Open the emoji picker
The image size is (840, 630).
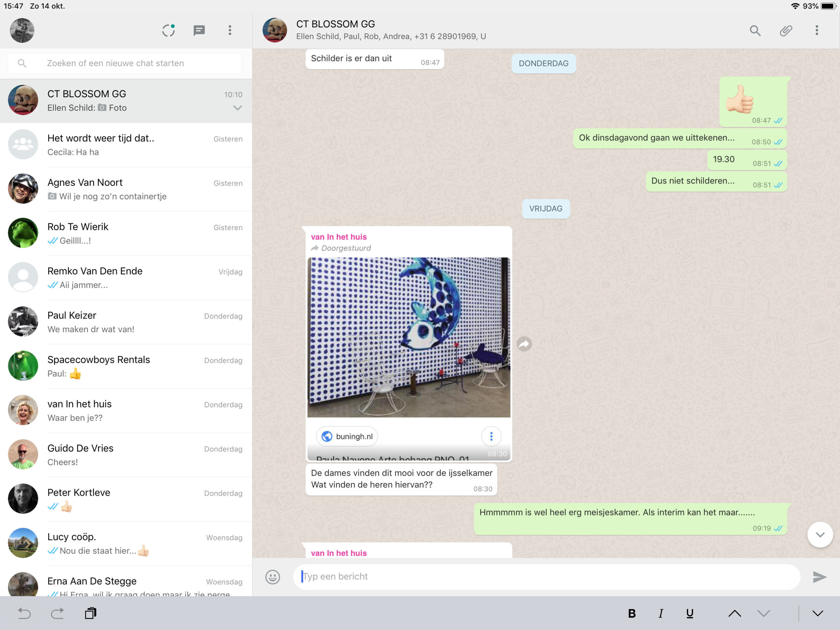point(272,577)
